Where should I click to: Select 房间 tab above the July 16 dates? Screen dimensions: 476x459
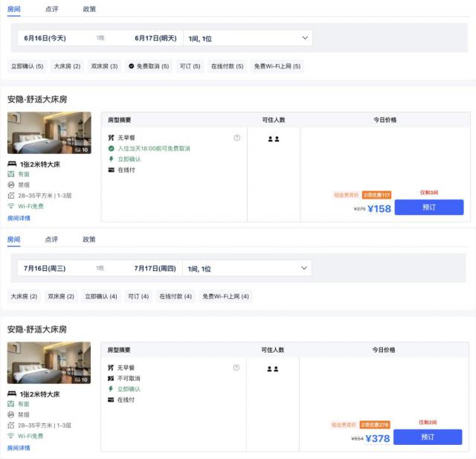tap(13, 240)
